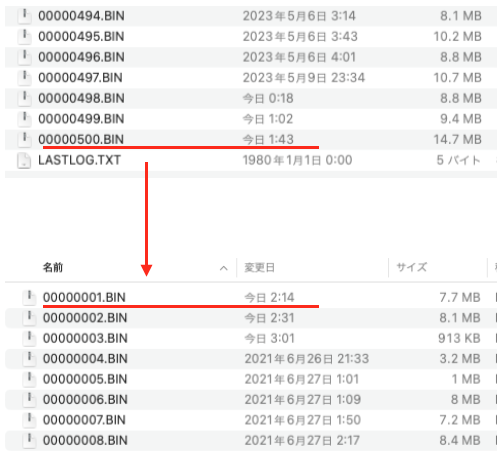The height and width of the screenshot is (457, 497).
Task: Select the 00000006.BIN file name
Action: pos(85,399)
